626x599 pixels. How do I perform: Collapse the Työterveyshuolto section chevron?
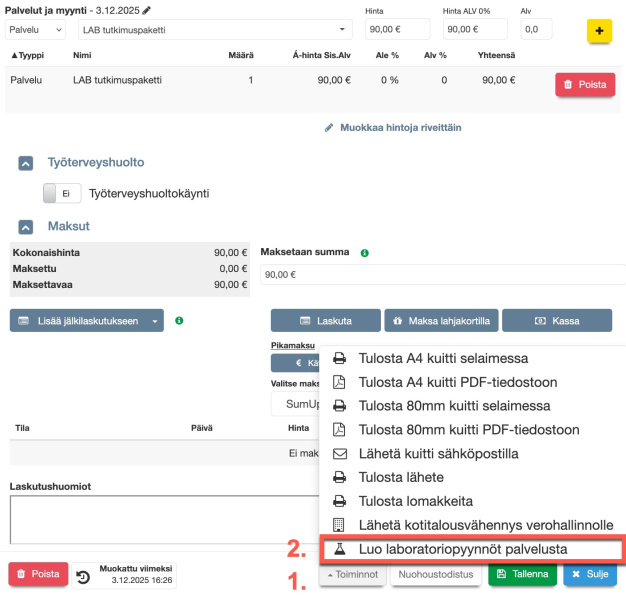pyautogui.click(x=26, y=162)
